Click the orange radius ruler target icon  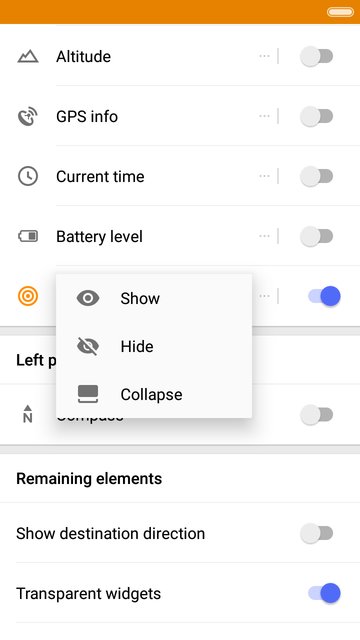point(28,296)
